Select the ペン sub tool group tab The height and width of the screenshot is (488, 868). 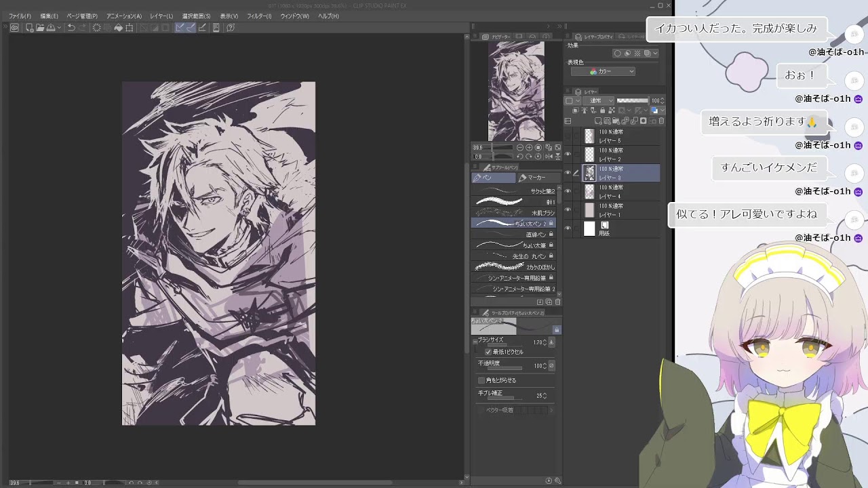point(493,178)
